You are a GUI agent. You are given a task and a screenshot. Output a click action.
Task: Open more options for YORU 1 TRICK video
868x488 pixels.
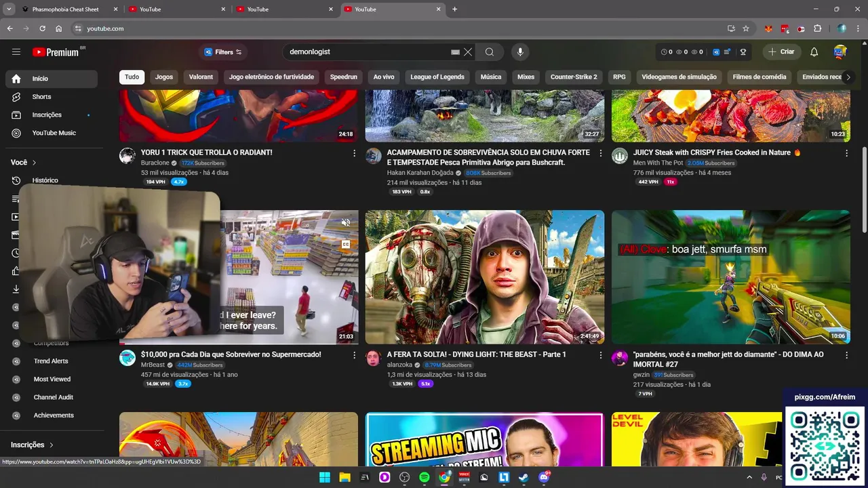pyautogui.click(x=354, y=153)
